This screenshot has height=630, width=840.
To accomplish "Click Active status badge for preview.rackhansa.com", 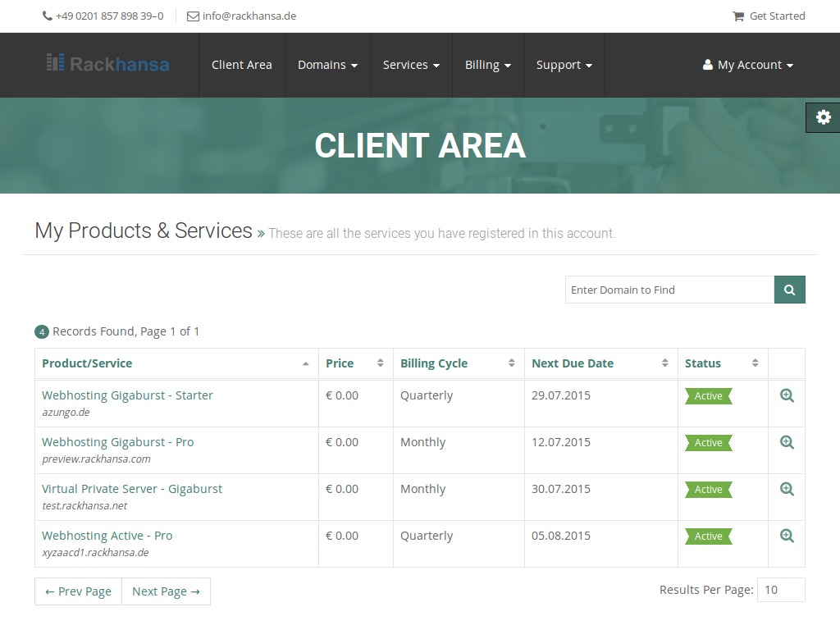I will 708,442.
